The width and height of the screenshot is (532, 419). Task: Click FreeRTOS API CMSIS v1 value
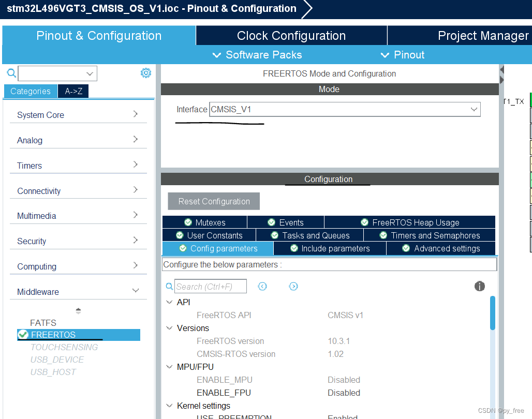pyautogui.click(x=345, y=315)
